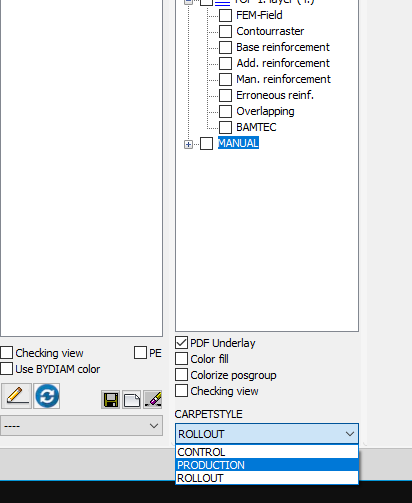Choose CONTROL in the dropdown list
Viewport: 412px width, 503px height.
pyautogui.click(x=267, y=452)
